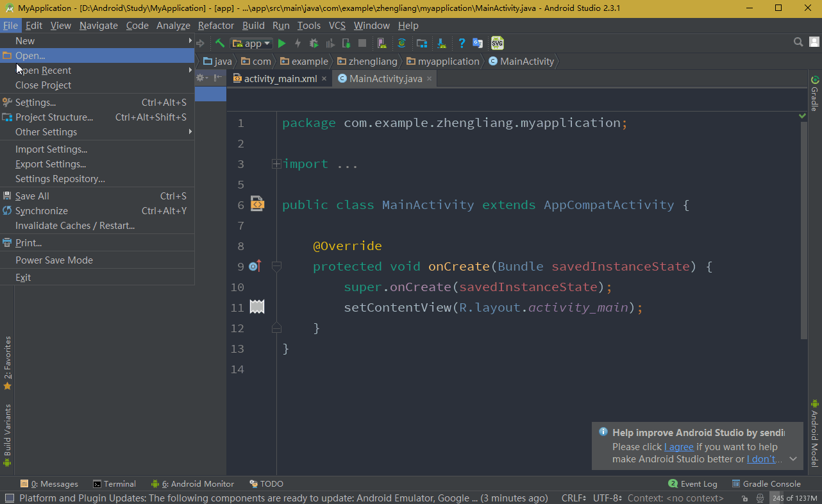
Task: Collapse the onCreate method fold marker on line 9
Action: click(276, 266)
